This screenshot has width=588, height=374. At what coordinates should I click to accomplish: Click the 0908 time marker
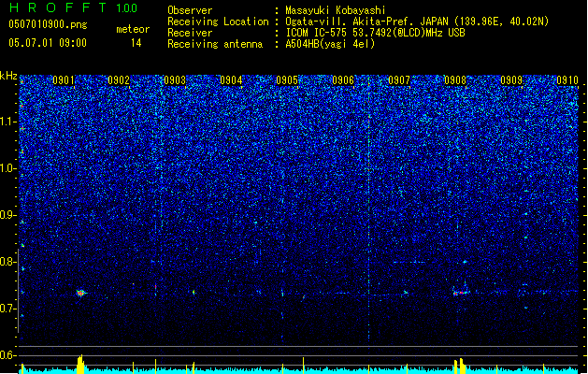(455, 80)
